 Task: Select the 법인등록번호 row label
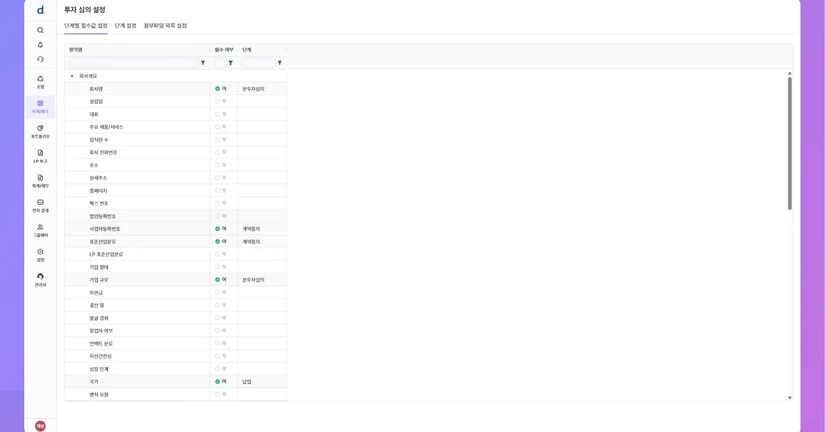tap(102, 216)
